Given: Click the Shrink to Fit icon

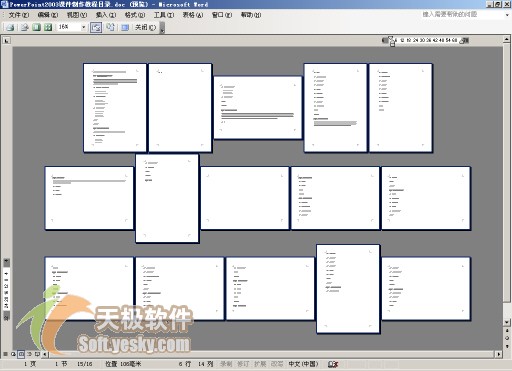Looking at the screenshot, I should pyautogui.click(x=110, y=27).
